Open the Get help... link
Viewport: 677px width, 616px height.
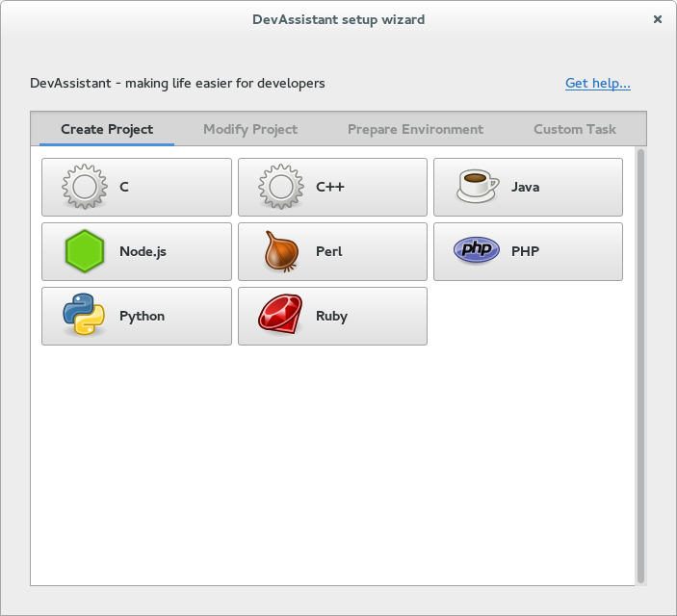(598, 83)
